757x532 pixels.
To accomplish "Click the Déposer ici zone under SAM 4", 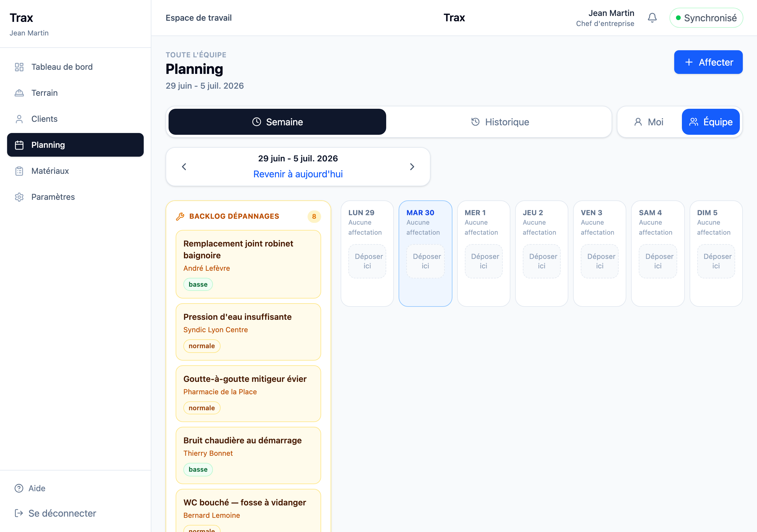I will (658, 261).
